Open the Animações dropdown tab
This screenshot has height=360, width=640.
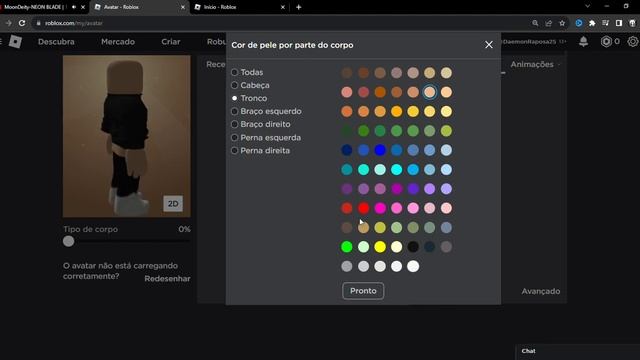click(535, 64)
